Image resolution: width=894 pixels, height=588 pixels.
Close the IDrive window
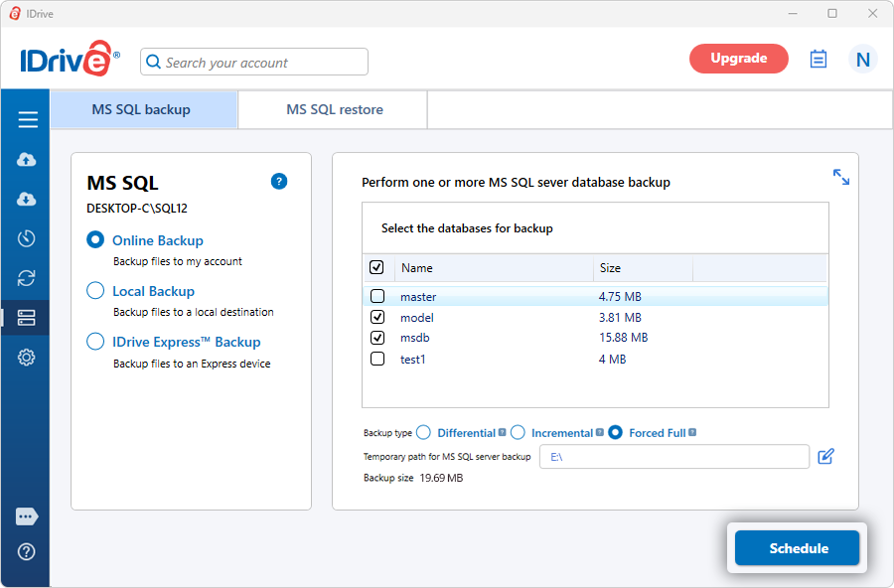872,13
